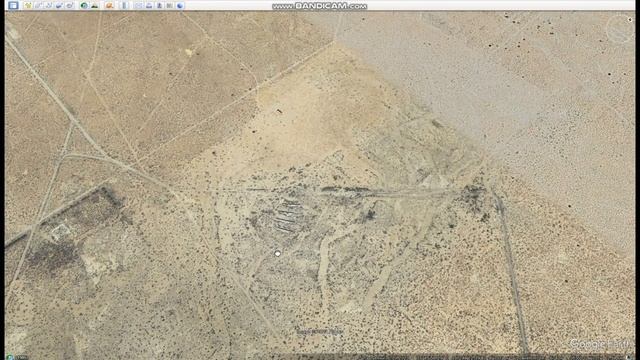Viewport: 640px width, 360px height.
Task: Add a new placemark
Action: [x=28, y=5]
